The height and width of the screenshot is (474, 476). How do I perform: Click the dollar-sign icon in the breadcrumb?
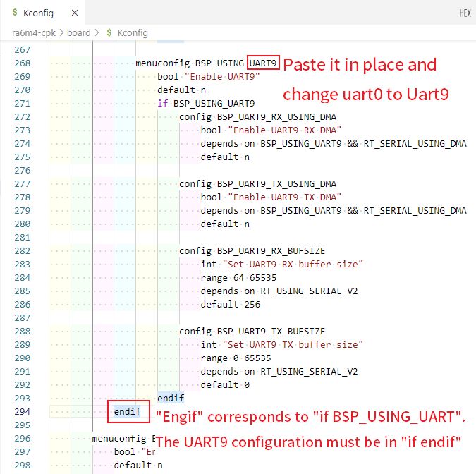point(109,32)
